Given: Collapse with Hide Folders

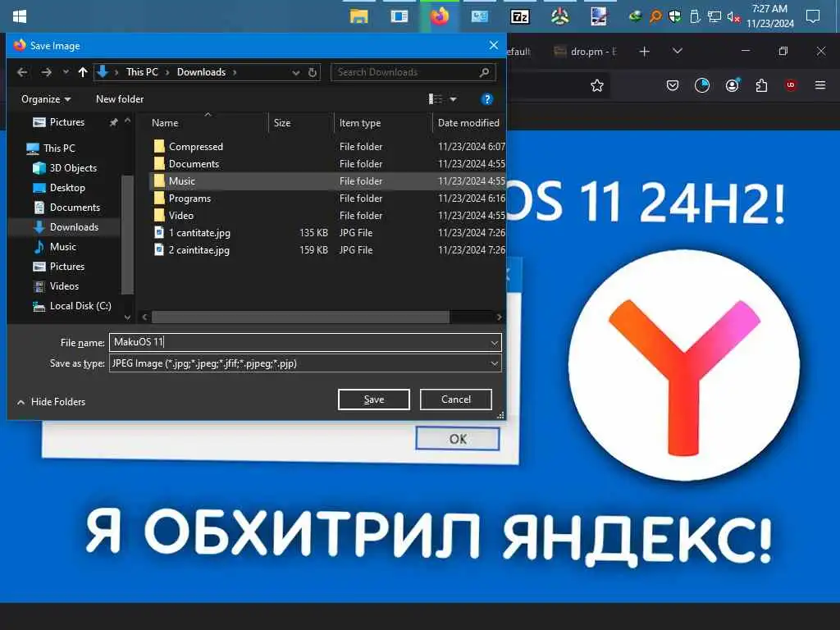Looking at the screenshot, I should [x=52, y=402].
